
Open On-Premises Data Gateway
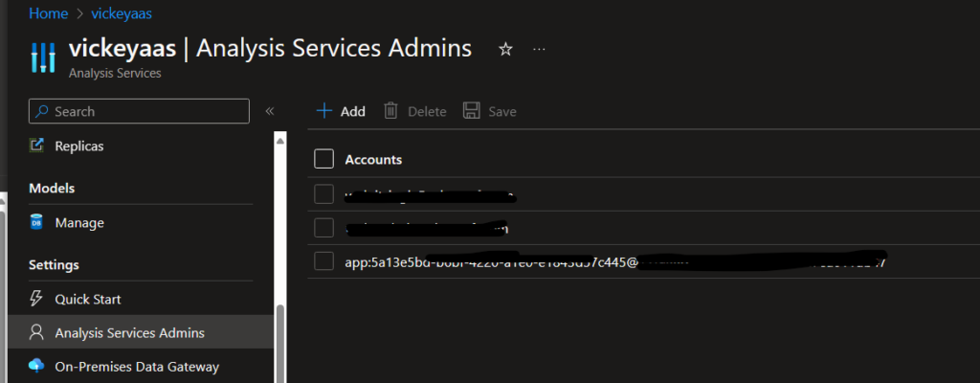point(137,367)
